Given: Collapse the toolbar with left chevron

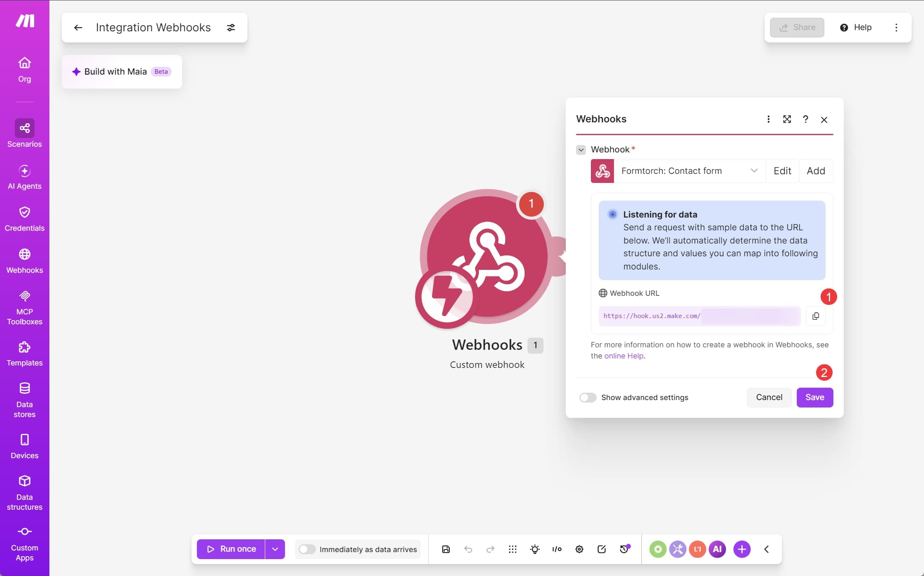Looking at the screenshot, I should (767, 549).
